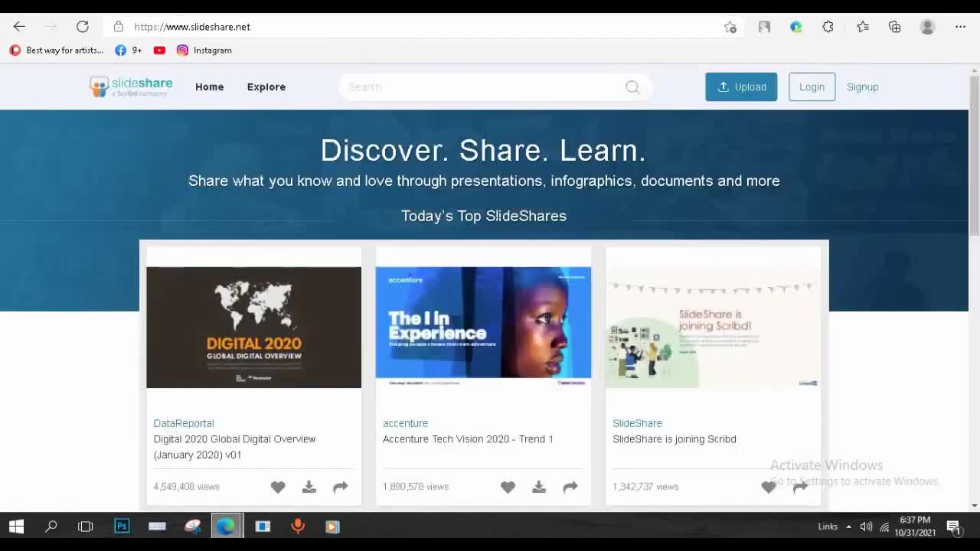The height and width of the screenshot is (551, 980).
Task: Click the search magnifier icon
Action: point(632,86)
